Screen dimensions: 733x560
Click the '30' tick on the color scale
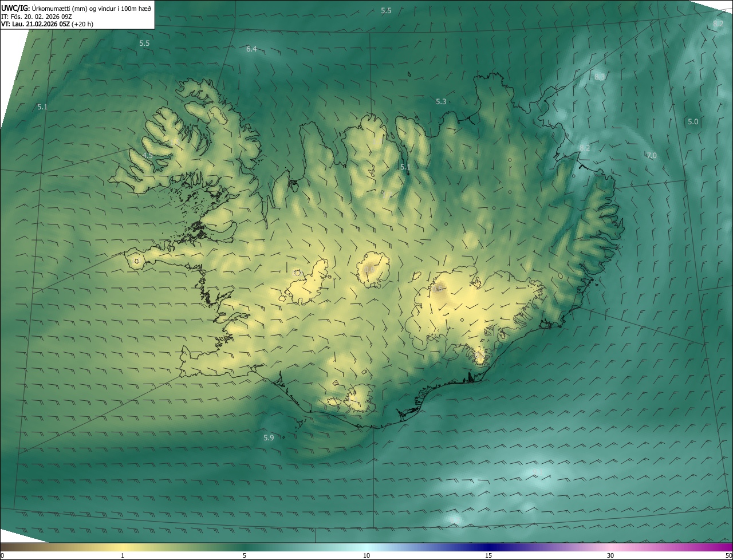(x=610, y=556)
